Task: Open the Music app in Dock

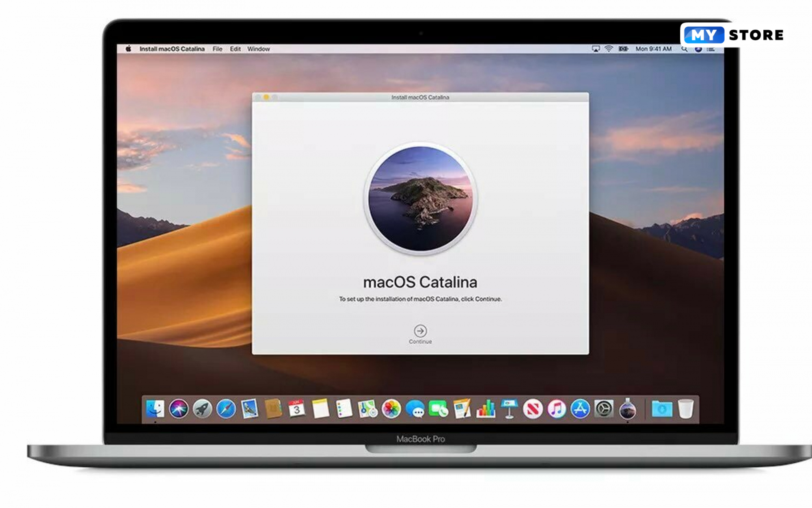Action: pos(557,409)
